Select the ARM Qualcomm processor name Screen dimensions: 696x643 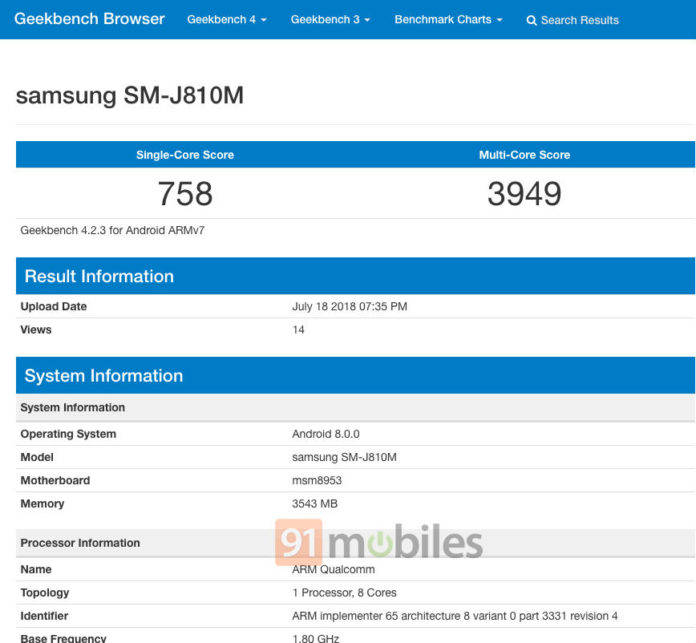pos(333,569)
